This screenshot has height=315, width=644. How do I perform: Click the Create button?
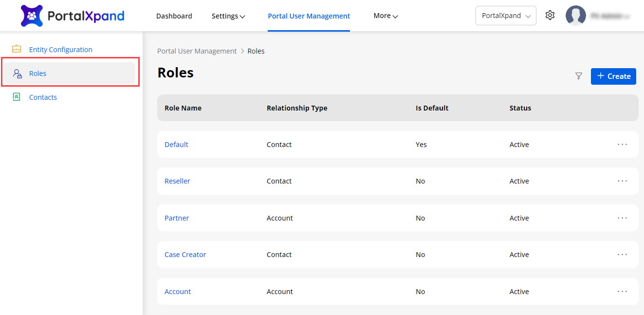pos(613,76)
